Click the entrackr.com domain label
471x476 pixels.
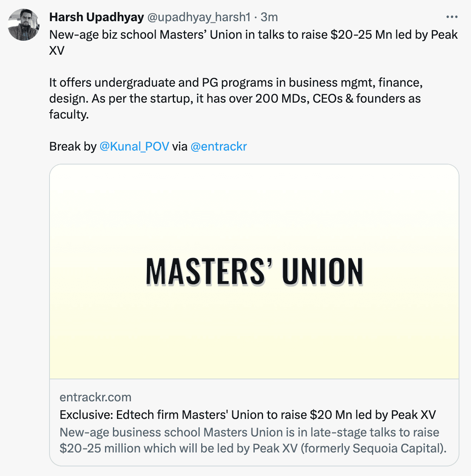pos(95,397)
